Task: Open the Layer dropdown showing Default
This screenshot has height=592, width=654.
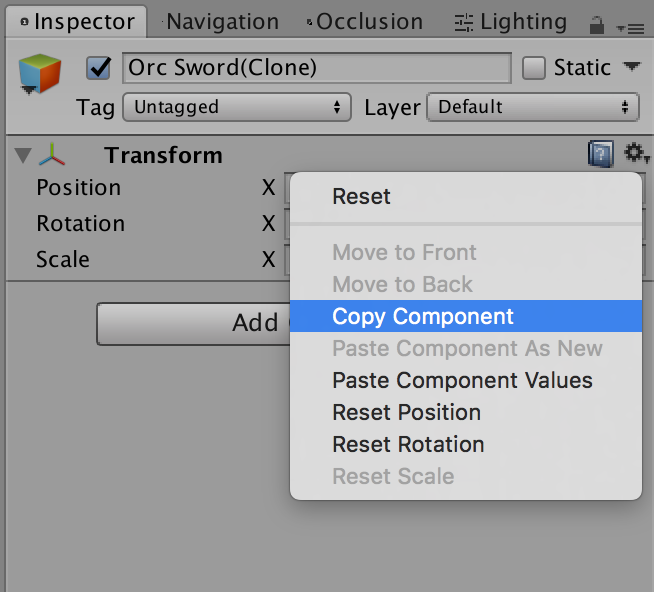Action: coord(532,107)
